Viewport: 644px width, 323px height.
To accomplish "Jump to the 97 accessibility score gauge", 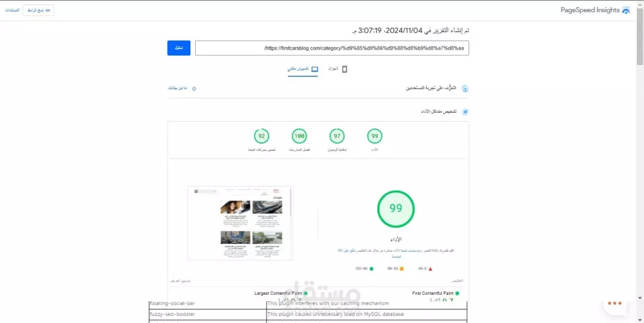I will (337, 136).
